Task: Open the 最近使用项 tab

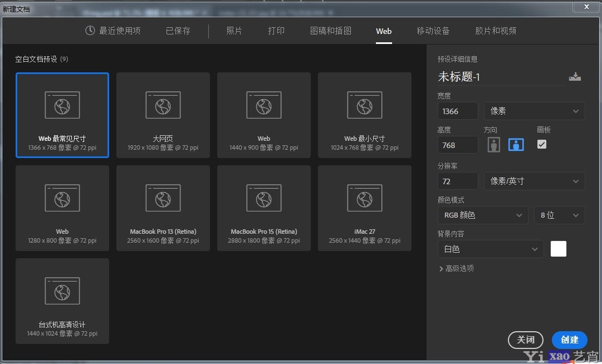Action: pos(113,31)
